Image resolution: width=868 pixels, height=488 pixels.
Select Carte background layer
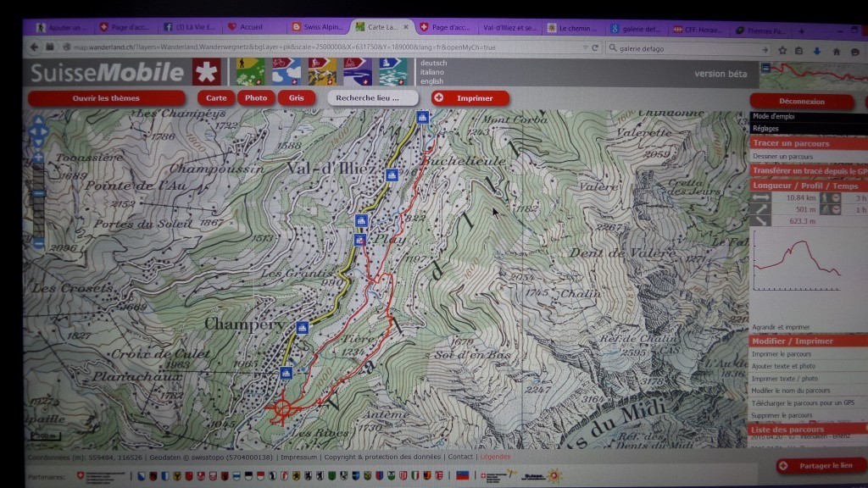click(216, 98)
